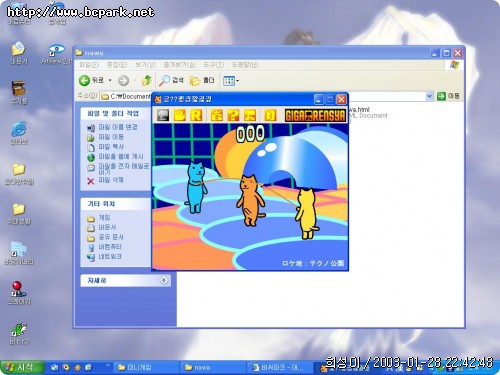Select 파일 이름 변경 rename task
Screen dimensions: 500x375
coord(112,127)
